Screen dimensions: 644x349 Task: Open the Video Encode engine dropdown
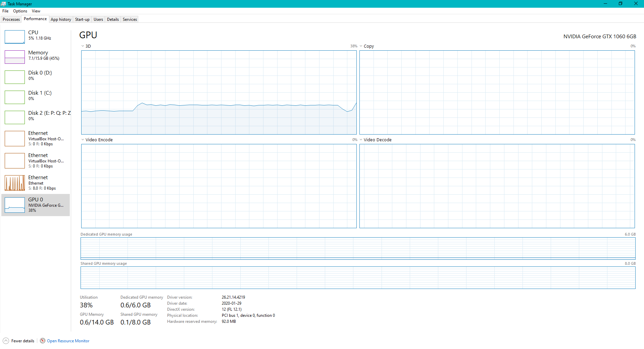click(x=83, y=140)
